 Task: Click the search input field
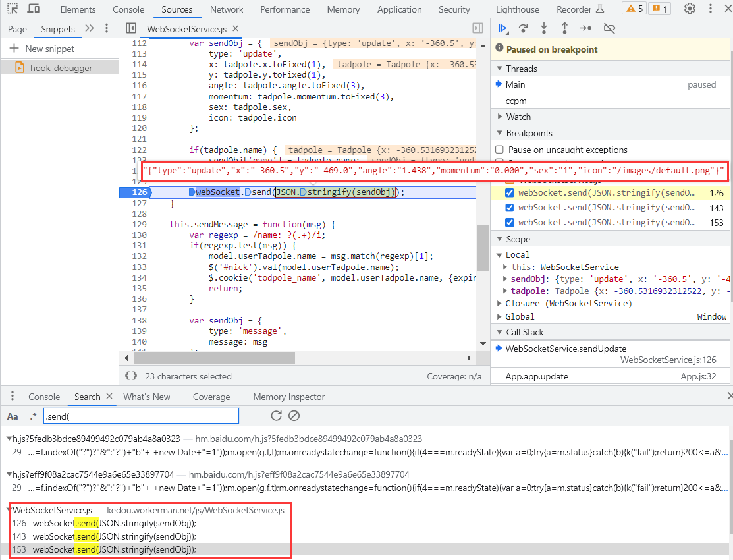(141, 416)
